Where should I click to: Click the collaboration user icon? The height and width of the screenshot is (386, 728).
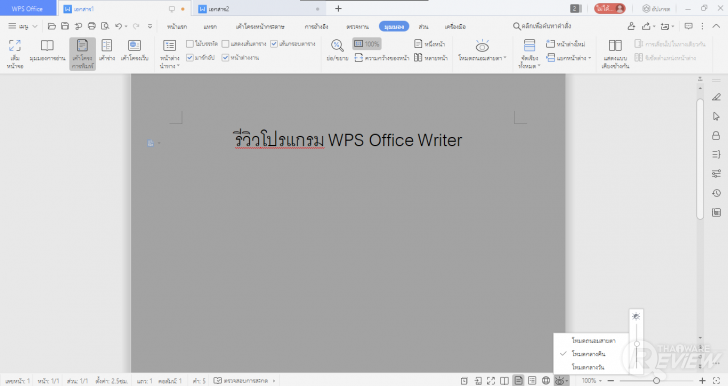point(631,26)
